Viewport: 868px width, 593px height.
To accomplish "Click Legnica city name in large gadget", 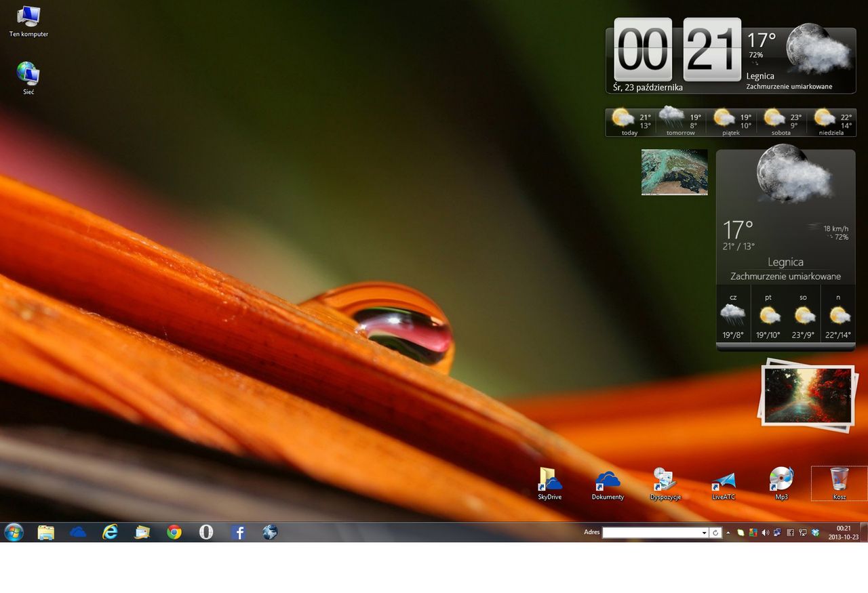I will (785, 262).
